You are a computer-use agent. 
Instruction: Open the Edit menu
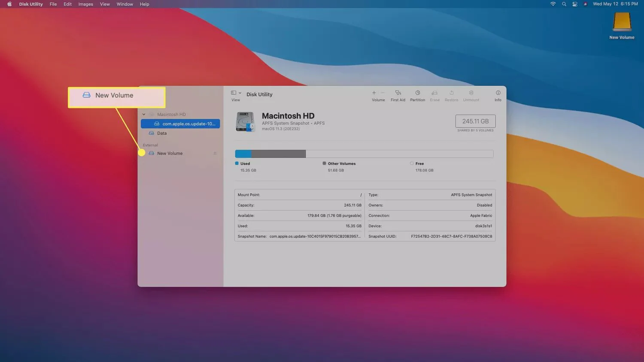click(x=68, y=4)
